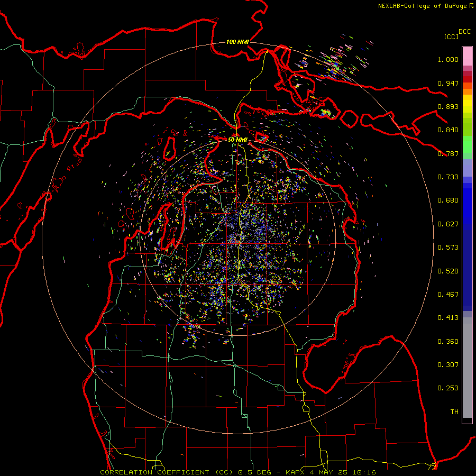Select the 0.680 scale value
Image resolution: width=476 pixels, height=476 pixels.
pyautogui.click(x=448, y=200)
